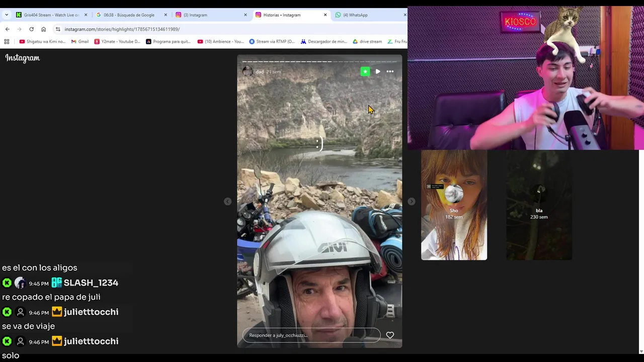Advance to the next story arrow

[412, 202]
